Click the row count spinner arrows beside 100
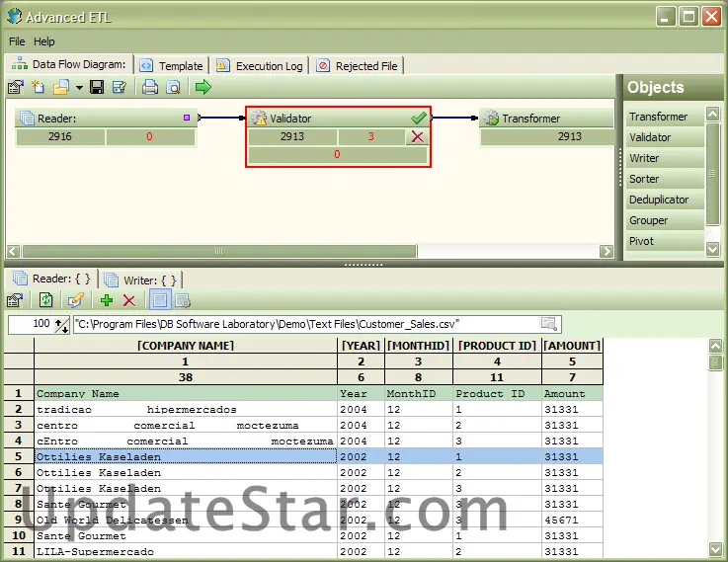This screenshot has height=562, width=728. click(61, 324)
